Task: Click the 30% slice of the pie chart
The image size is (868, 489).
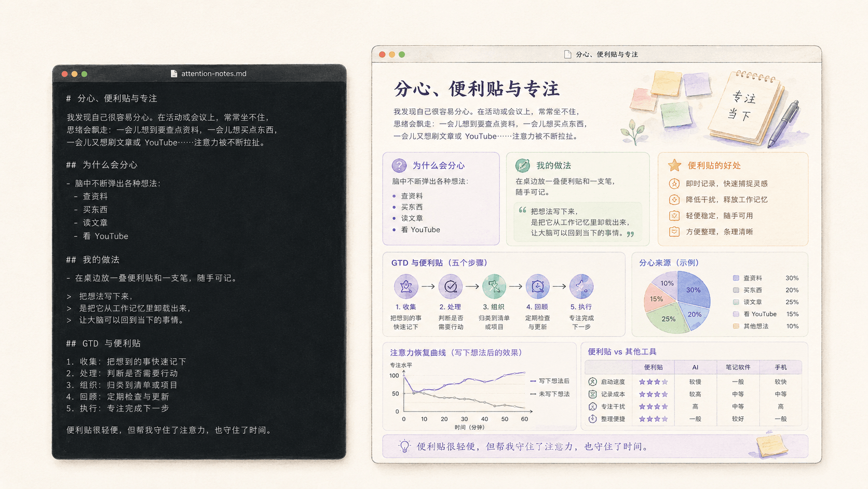Action: [x=693, y=289]
